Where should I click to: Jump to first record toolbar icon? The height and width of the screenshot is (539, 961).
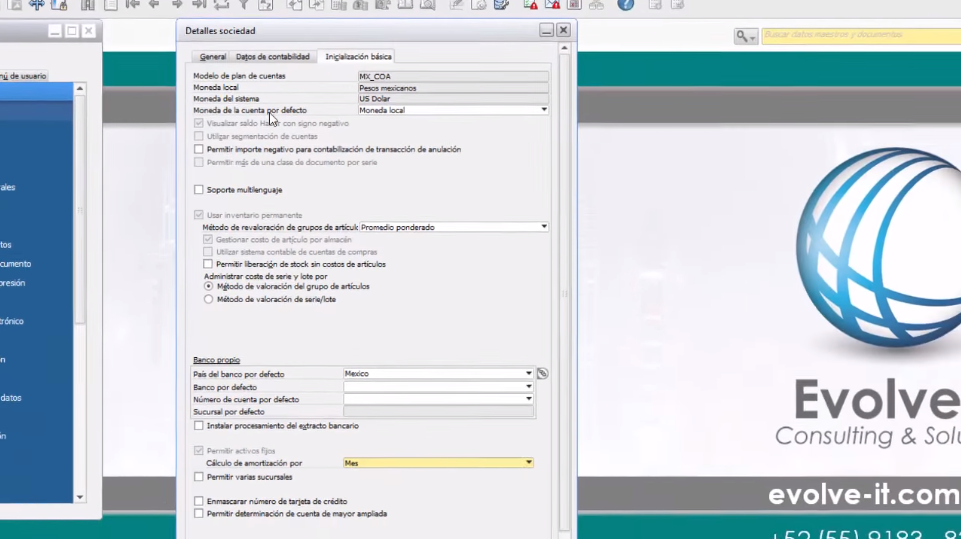click(x=132, y=4)
